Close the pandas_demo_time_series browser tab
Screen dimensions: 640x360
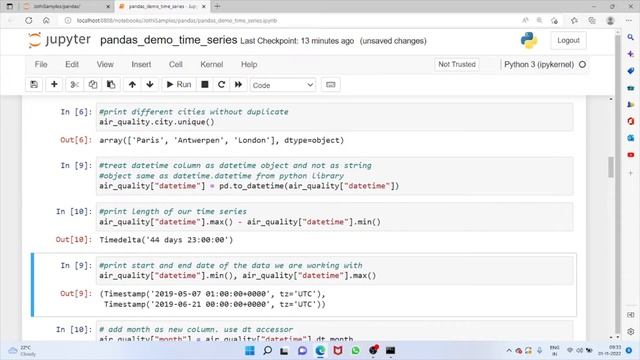[204, 7]
